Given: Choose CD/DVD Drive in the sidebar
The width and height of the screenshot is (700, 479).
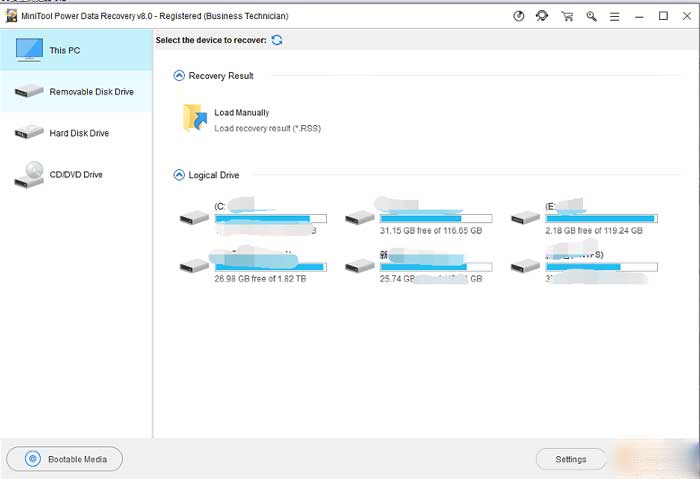Looking at the screenshot, I should [76, 175].
